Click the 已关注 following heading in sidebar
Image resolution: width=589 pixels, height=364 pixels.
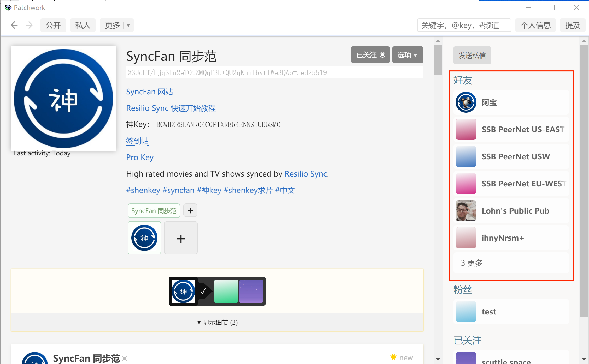tap(468, 341)
